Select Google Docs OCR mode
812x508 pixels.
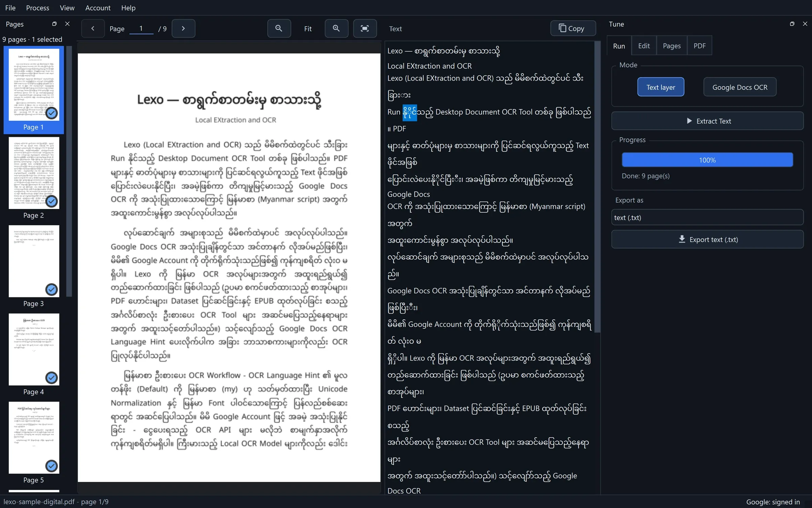point(740,87)
